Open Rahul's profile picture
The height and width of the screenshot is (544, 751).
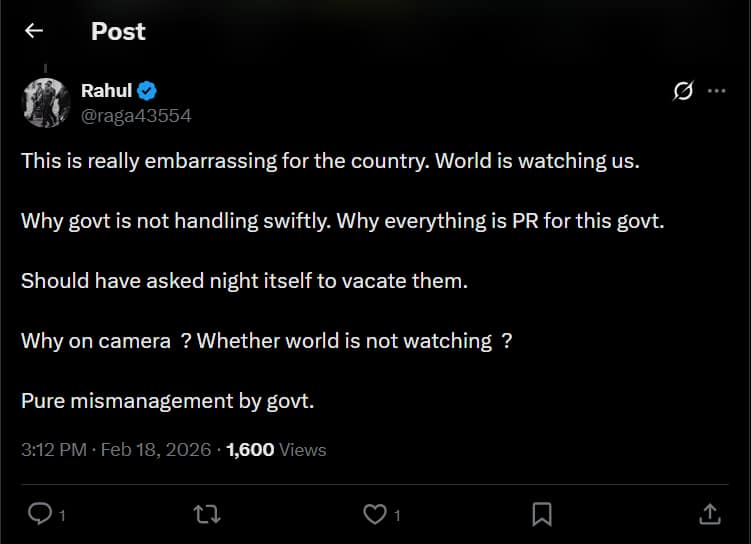45,102
